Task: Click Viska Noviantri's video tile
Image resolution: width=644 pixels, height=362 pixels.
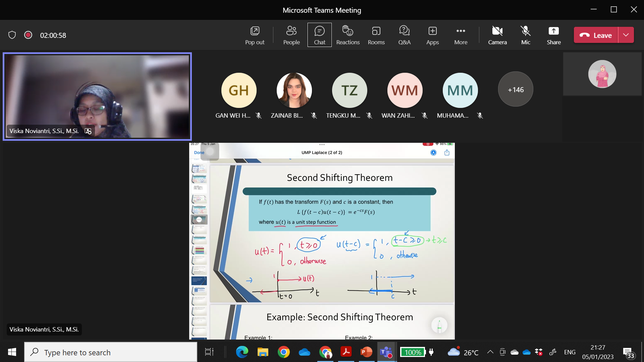Action: (x=97, y=96)
